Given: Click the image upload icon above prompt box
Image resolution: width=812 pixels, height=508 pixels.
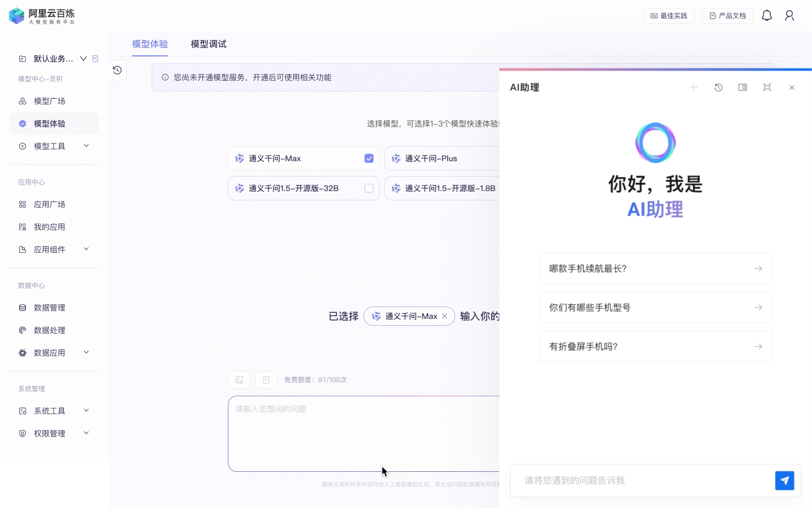Looking at the screenshot, I should tap(239, 380).
